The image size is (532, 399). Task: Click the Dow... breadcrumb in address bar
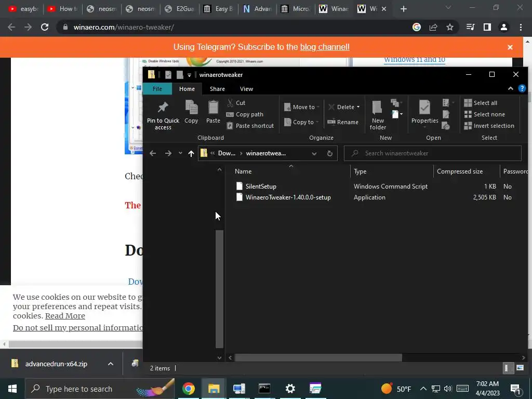click(x=227, y=153)
